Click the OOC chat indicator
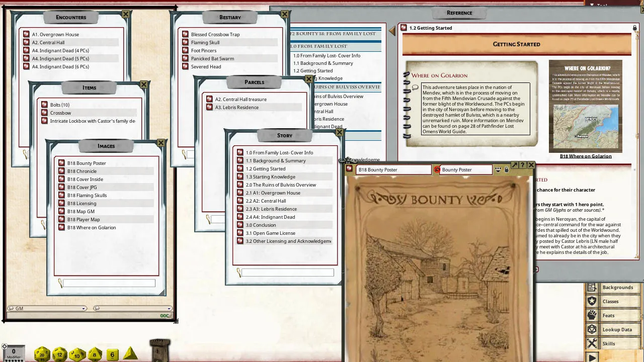Image resolution: width=644 pixels, height=362 pixels. tap(165, 316)
